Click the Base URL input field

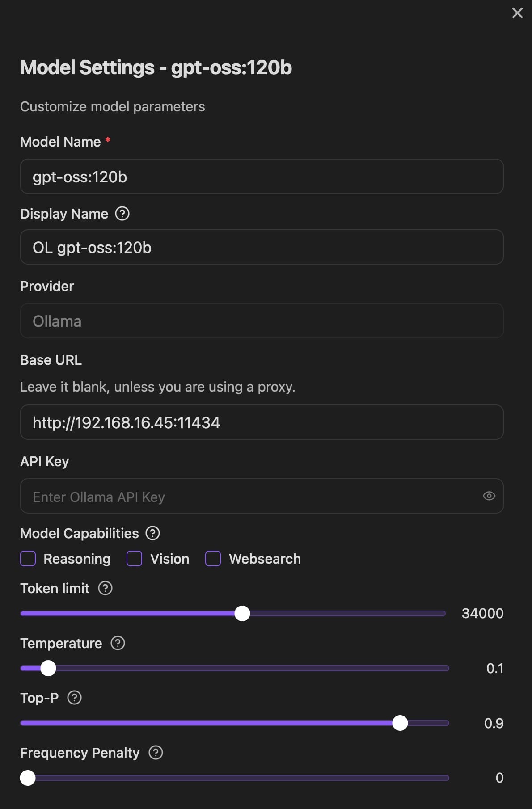coord(262,422)
